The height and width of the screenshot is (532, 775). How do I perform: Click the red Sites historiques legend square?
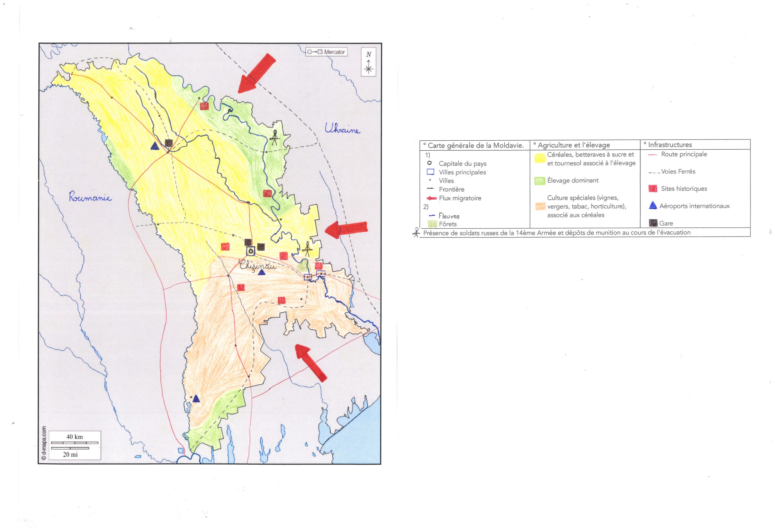pyautogui.click(x=653, y=189)
